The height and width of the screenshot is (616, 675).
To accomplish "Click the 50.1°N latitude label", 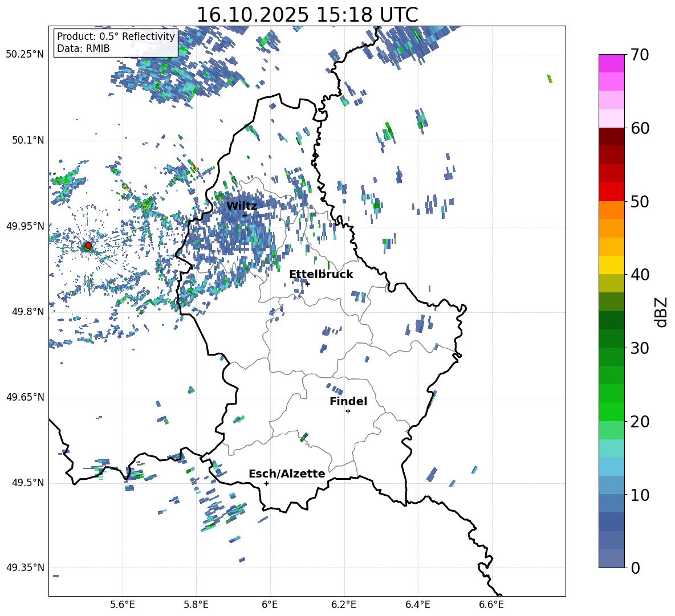I will pos(28,140).
